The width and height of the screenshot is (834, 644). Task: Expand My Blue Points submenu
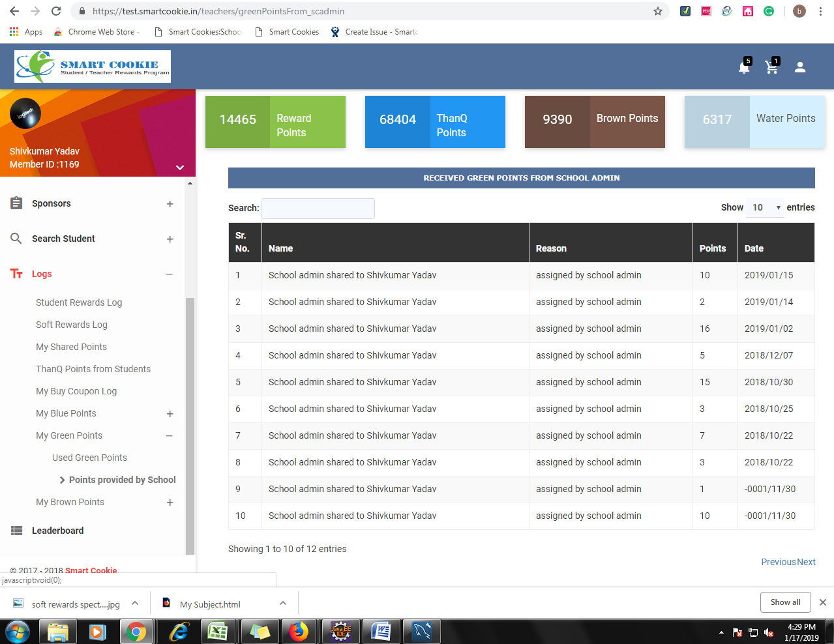click(x=170, y=414)
